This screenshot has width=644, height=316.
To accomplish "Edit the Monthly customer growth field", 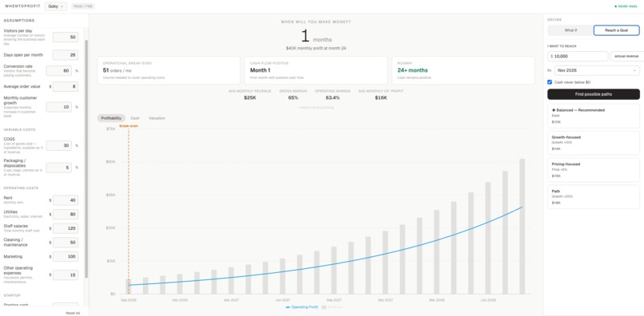I will [x=59, y=107].
